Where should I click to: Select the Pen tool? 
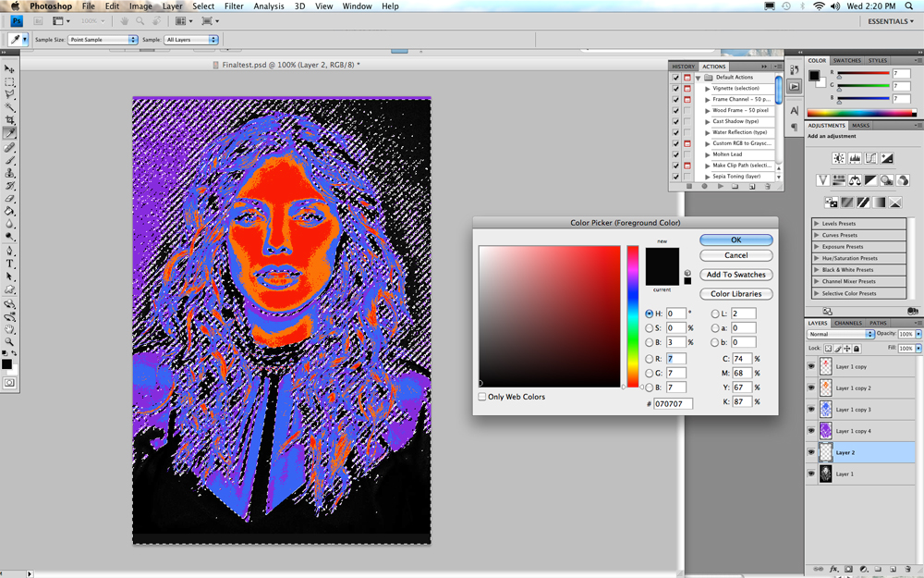(x=9, y=251)
